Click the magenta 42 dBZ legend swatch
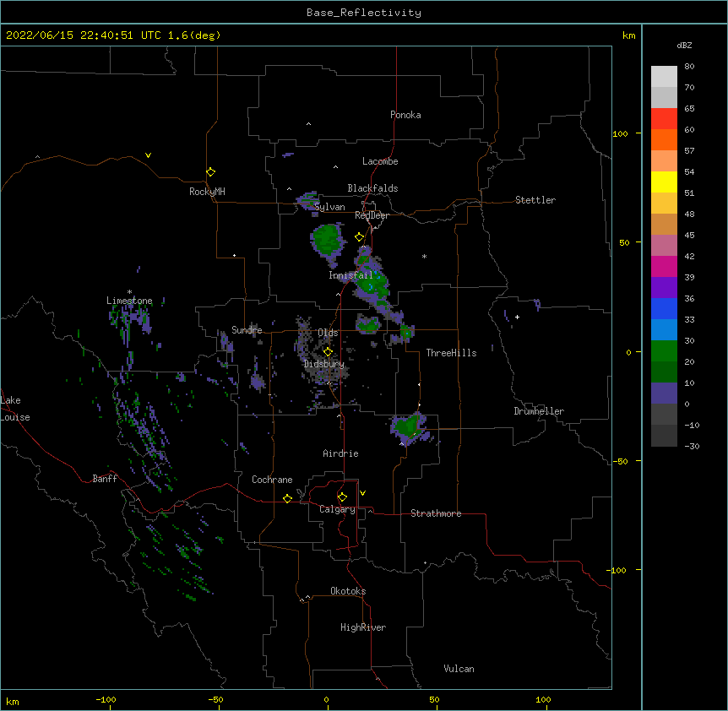 (664, 266)
